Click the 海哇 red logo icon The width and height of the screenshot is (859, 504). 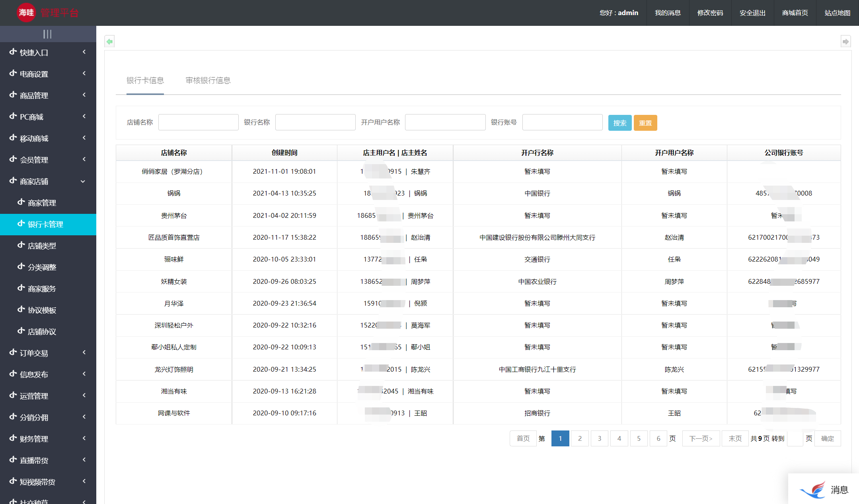pyautogui.click(x=26, y=13)
